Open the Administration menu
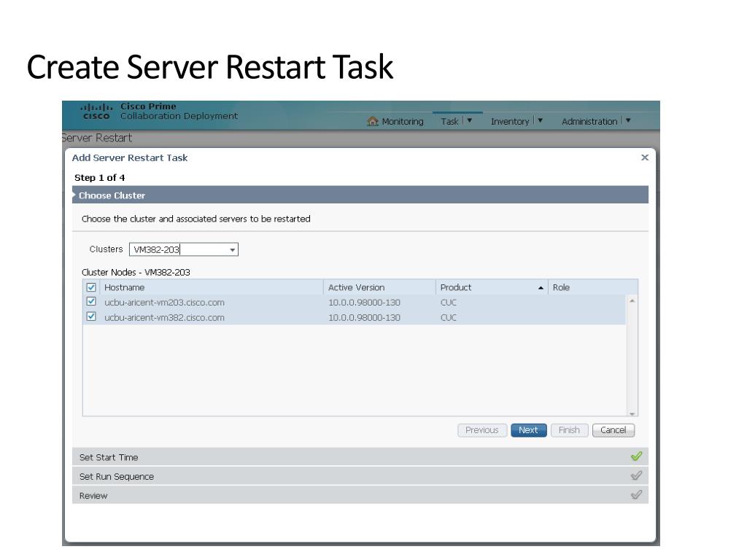The width and height of the screenshot is (747, 560). (589, 122)
